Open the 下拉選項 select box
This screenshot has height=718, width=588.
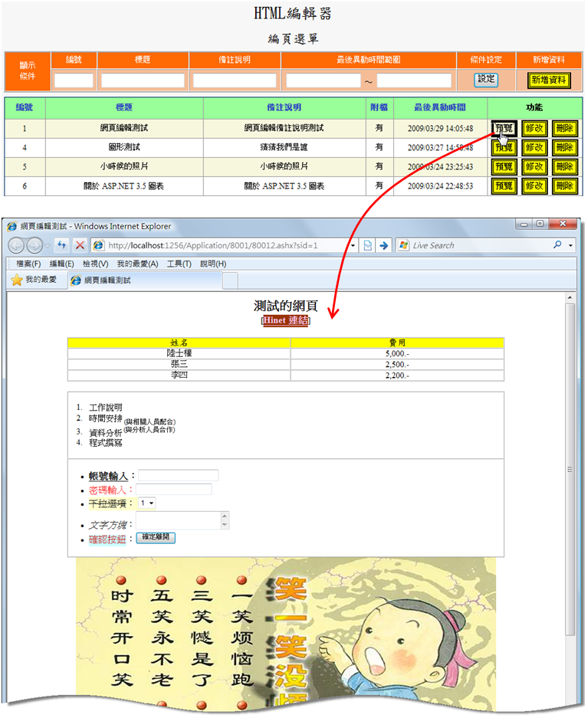point(147,503)
